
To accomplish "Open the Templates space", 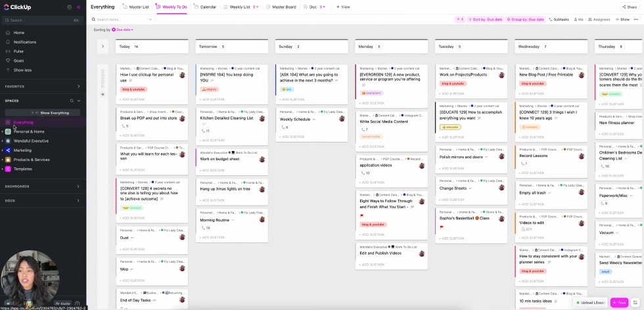I will click(22, 169).
